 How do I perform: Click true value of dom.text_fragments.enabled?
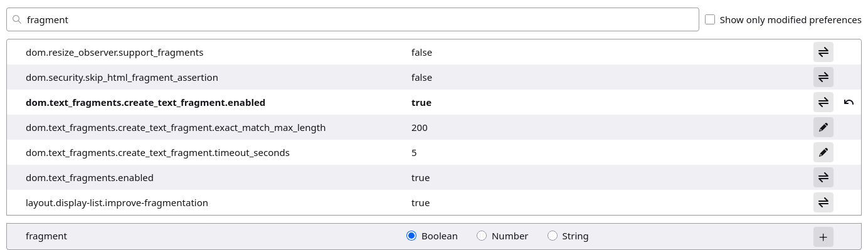click(x=420, y=178)
